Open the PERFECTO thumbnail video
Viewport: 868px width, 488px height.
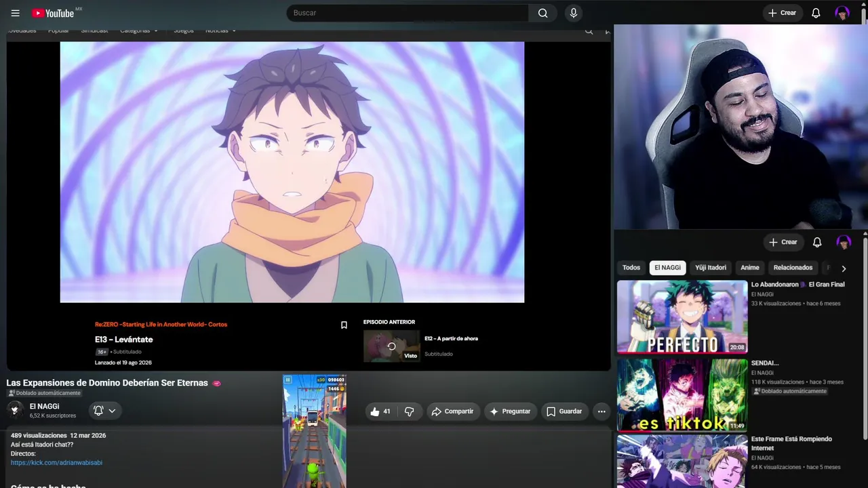[x=682, y=317]
